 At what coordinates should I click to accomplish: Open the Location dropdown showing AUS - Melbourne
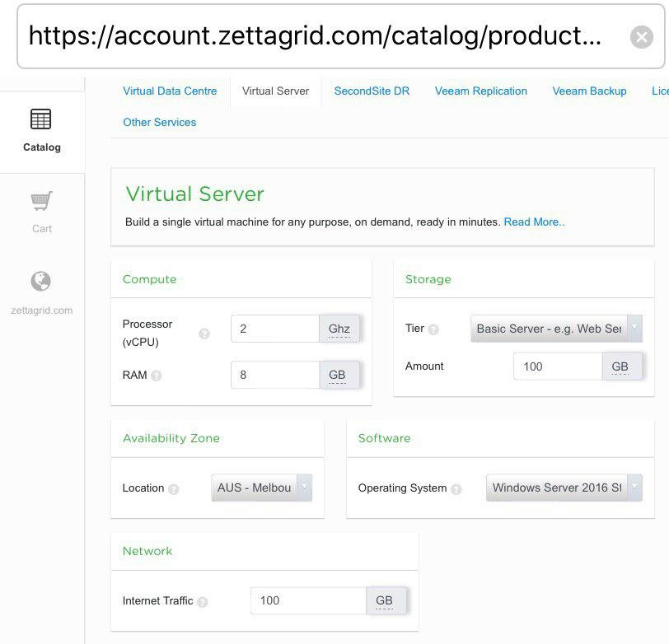click(261, 488)
